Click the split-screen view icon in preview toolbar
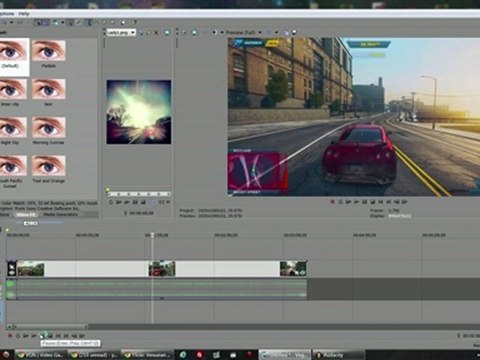The width and height of the screenshot is (480, 360). click(x=214, y=32)
